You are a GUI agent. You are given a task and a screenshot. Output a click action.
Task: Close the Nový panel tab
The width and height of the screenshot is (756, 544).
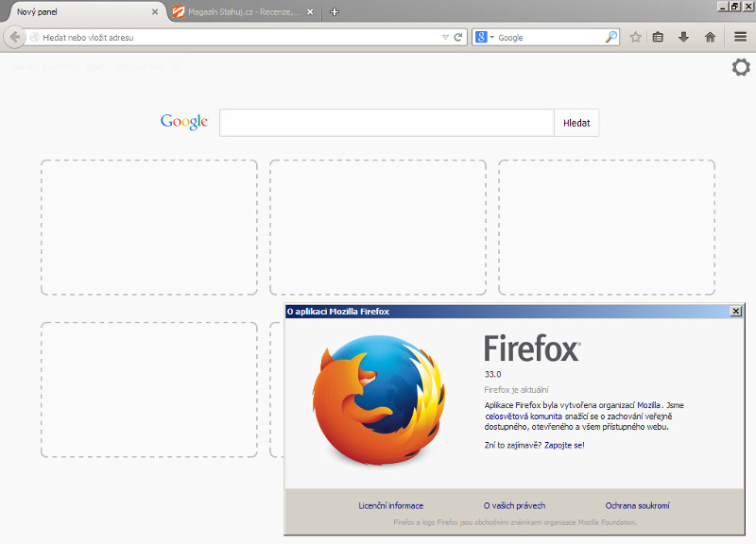(x=155, y=12)
